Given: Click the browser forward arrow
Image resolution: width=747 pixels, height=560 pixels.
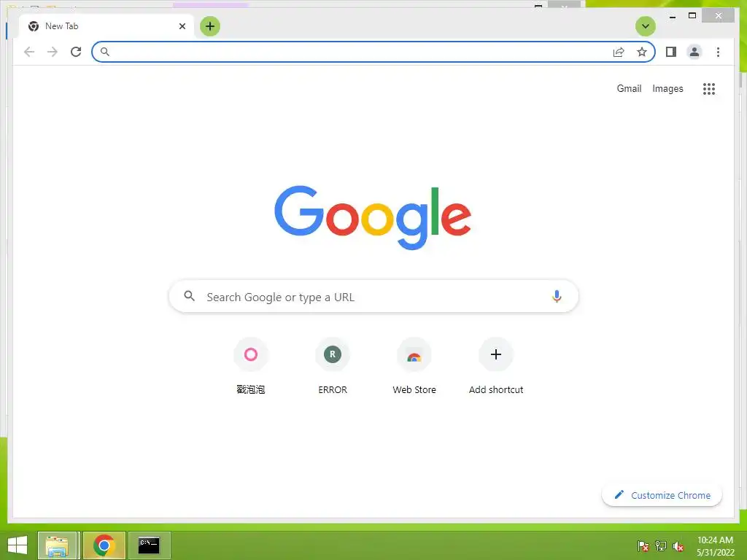Looking at the screenshot, I should [53, 52].
